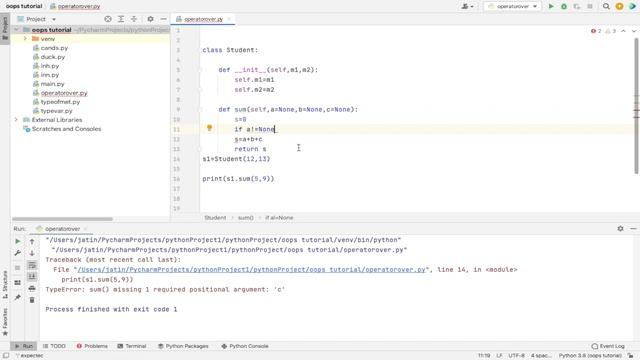Expand the venv folder

pyautogui.click(x=25, y=39)
